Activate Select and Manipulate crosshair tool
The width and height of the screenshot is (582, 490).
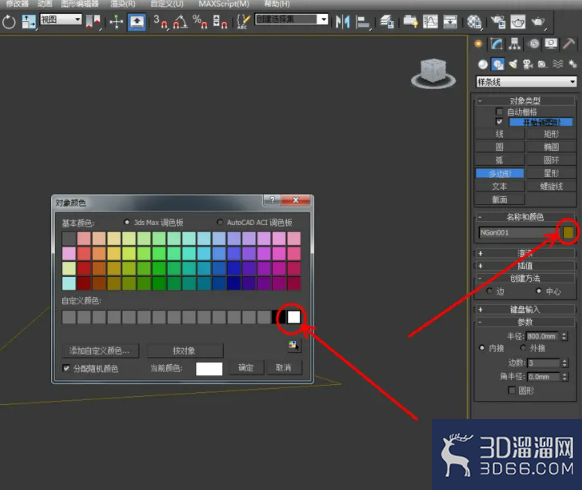point(116,22)
